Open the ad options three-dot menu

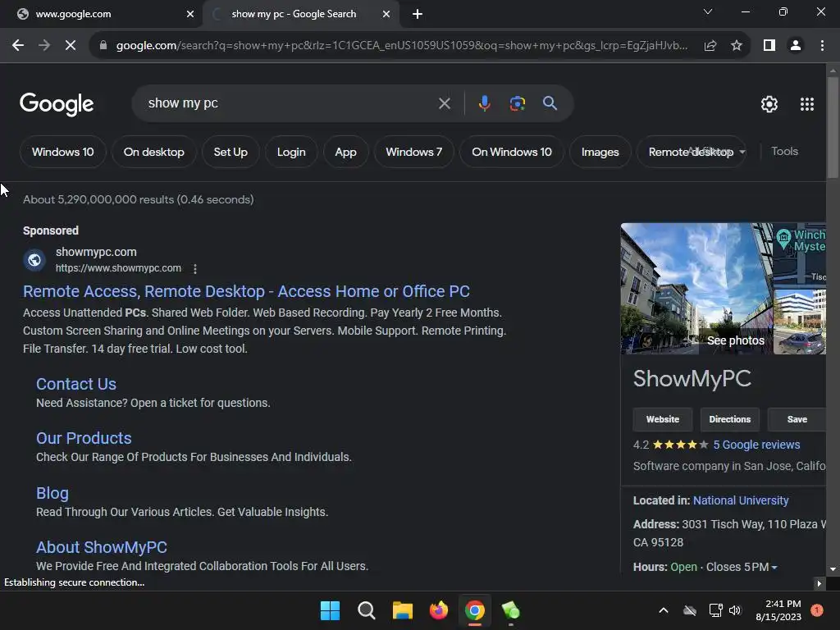pos(195,269)
